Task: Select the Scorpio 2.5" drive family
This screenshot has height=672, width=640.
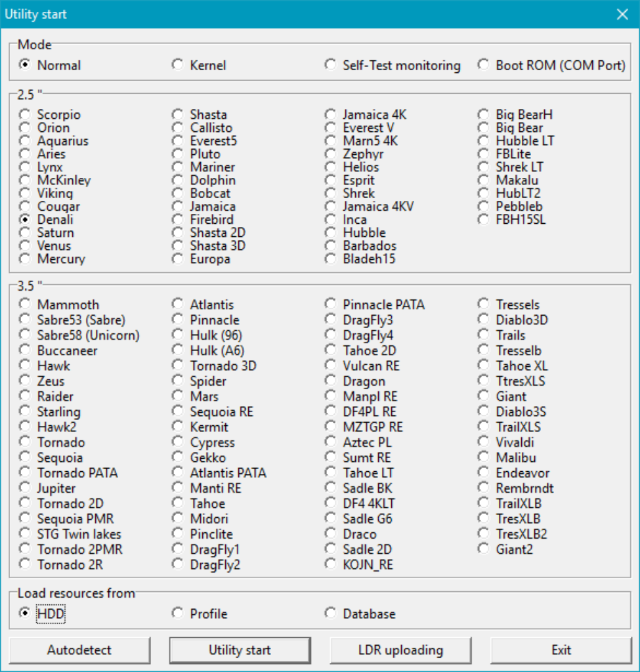Action: [x=25, y=114]
